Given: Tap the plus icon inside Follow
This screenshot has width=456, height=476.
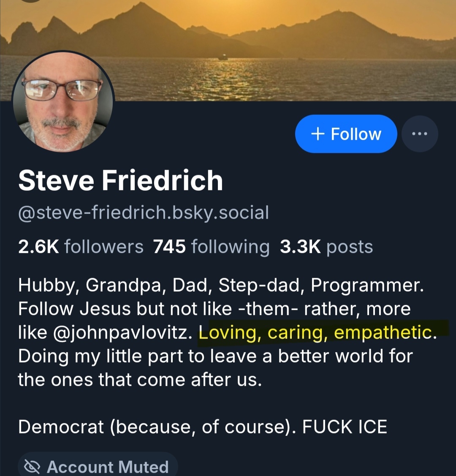Looking at the screenshot, I should (318, 134).
